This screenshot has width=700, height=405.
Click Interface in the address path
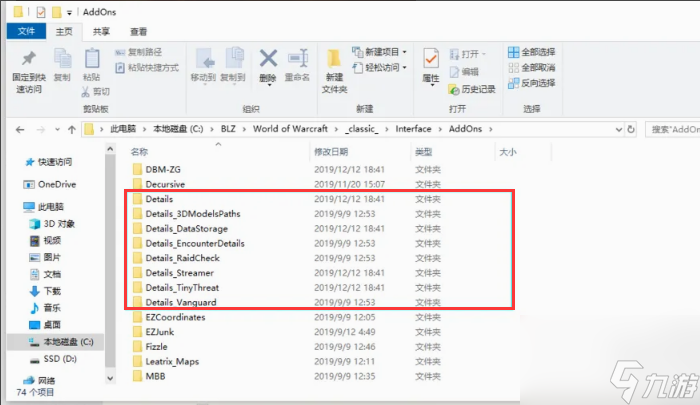click(x=413, y=129)
